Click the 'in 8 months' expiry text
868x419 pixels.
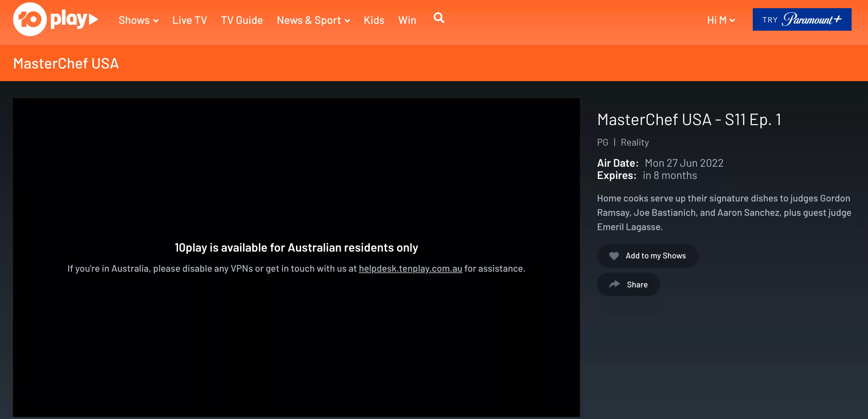click(x=670, y=175)
